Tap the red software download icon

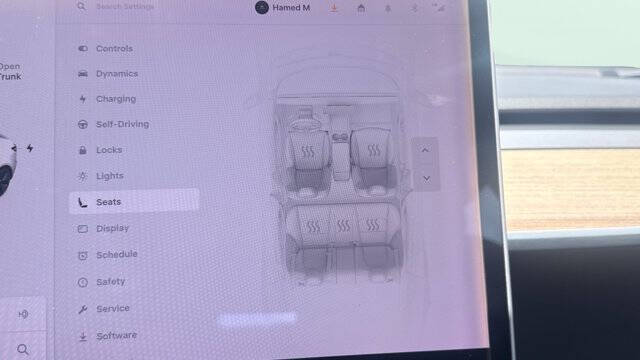click(334, 8)
